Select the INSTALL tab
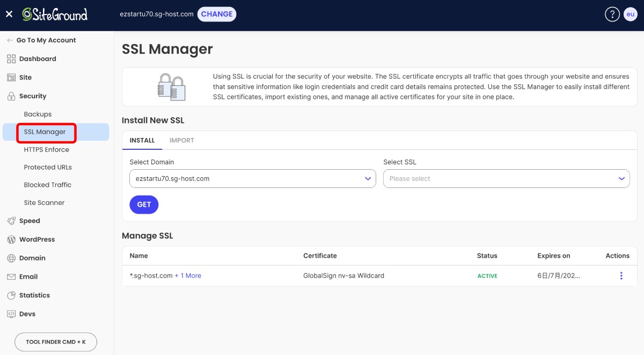Screen dimensions: 644x355 (x=142, y=140)
